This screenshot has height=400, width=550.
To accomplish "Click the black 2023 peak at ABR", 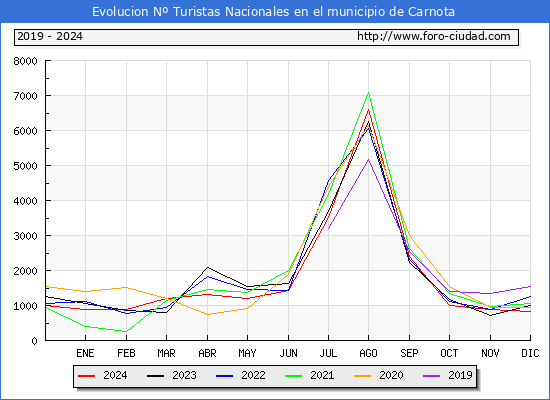I will 207,267.
